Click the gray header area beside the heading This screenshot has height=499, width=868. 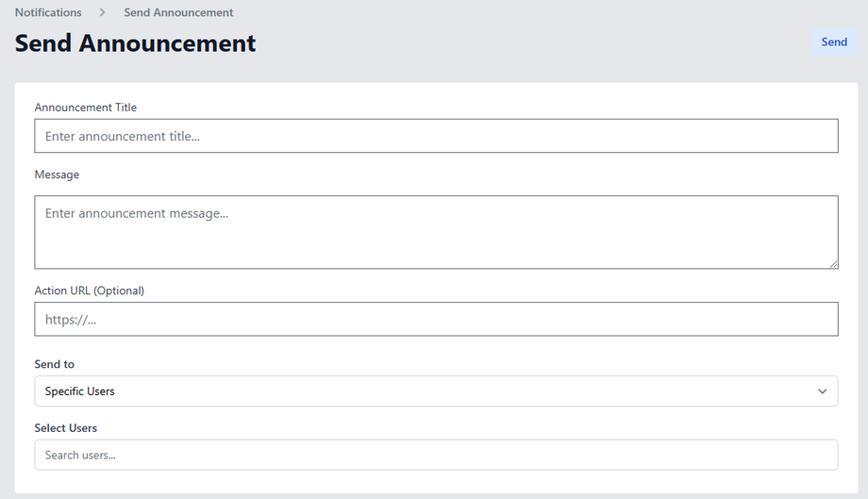(528, 43)
